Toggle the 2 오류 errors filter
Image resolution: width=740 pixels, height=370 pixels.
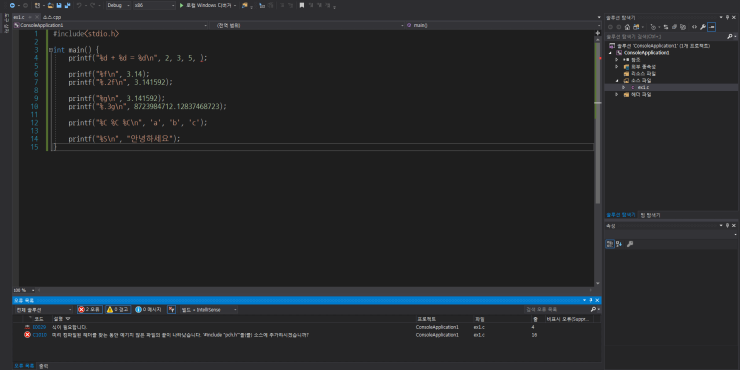tap(89, 310)
